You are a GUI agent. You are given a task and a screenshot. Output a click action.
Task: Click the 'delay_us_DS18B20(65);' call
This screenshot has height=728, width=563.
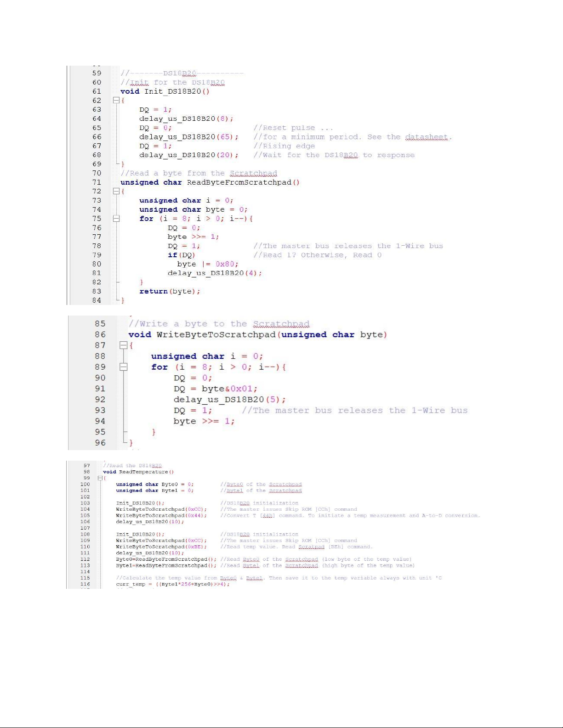189,137
